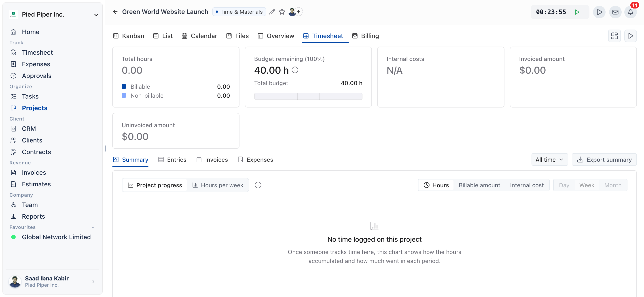Click Export summary button
Screen dimensions: 644x297
pyautogui.click(x=604, y=159)
